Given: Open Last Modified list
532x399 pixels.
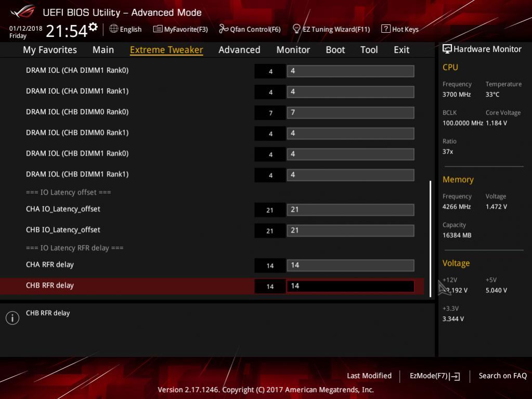Looking at the screenshot, I should [369, 376].
